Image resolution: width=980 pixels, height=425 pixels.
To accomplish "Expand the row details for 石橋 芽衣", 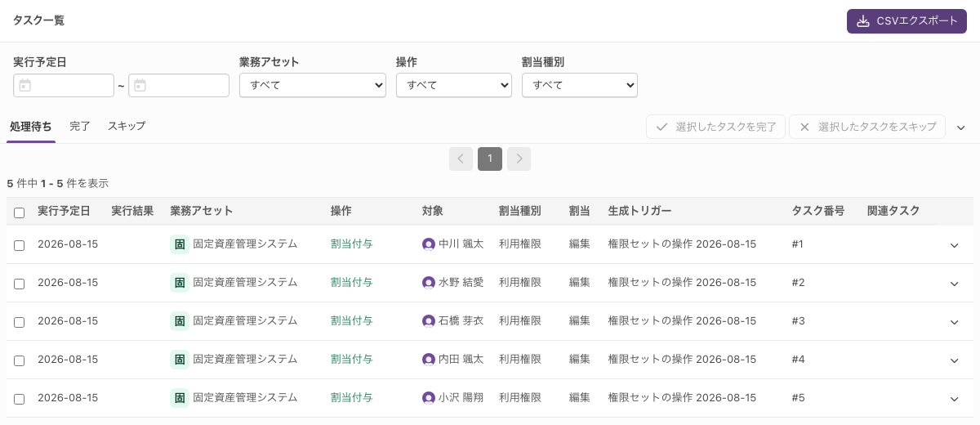I will [954, 322].
